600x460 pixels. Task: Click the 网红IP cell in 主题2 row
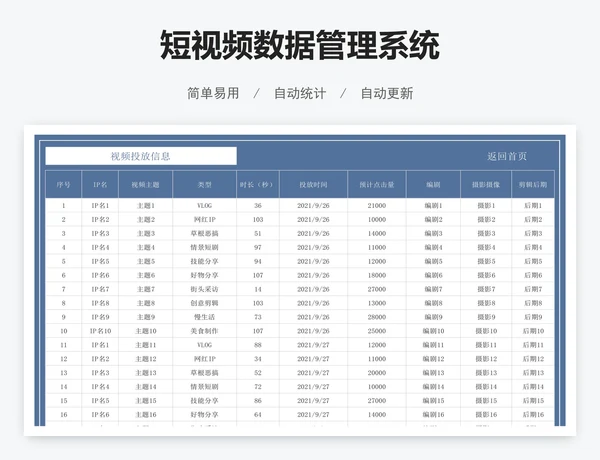(204, 220)
